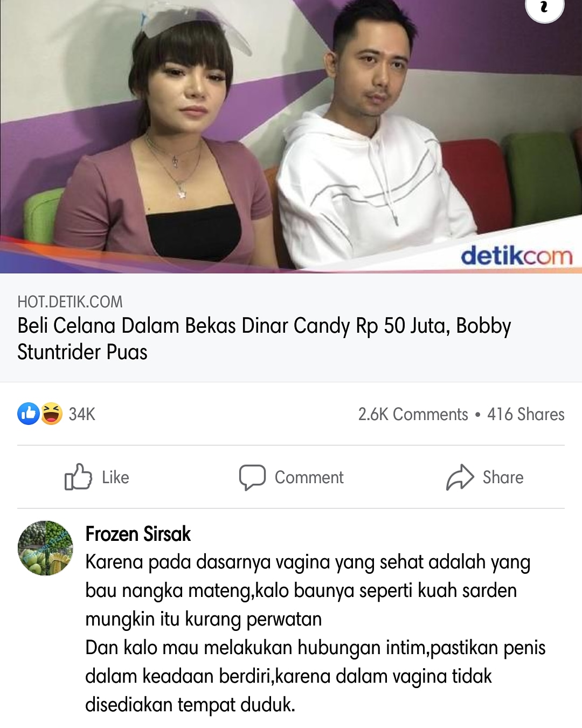Tap the gray link preview card background
This screenshot has width=582, height=728.
pos(291,328)
